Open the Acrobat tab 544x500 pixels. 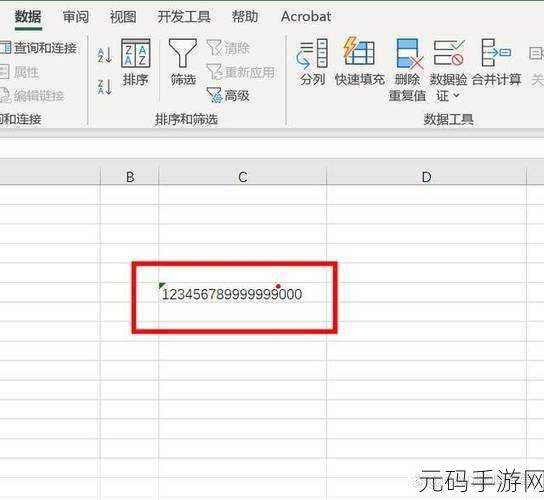[x=306, y=17]
